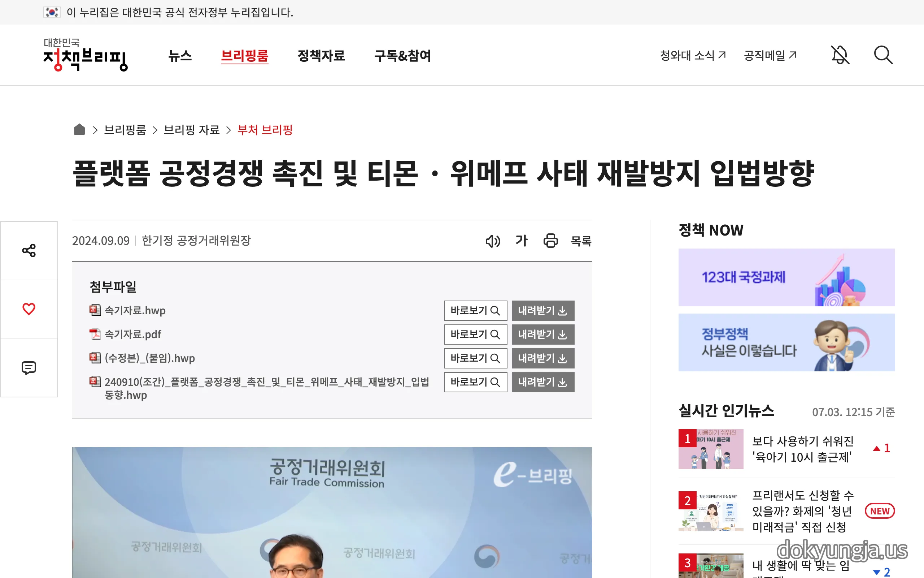Click the 브리핑 자료 breadcrumb

(192, 130)
